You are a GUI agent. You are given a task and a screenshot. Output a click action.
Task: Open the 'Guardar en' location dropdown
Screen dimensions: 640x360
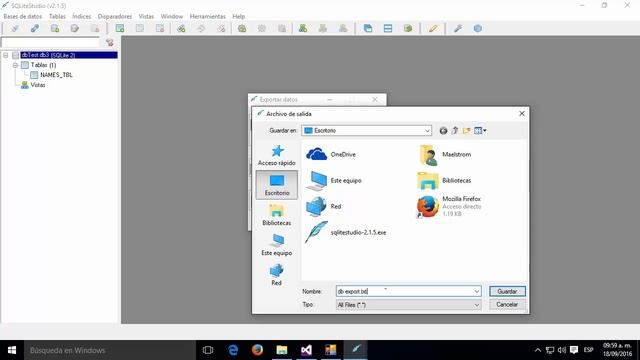427,131
